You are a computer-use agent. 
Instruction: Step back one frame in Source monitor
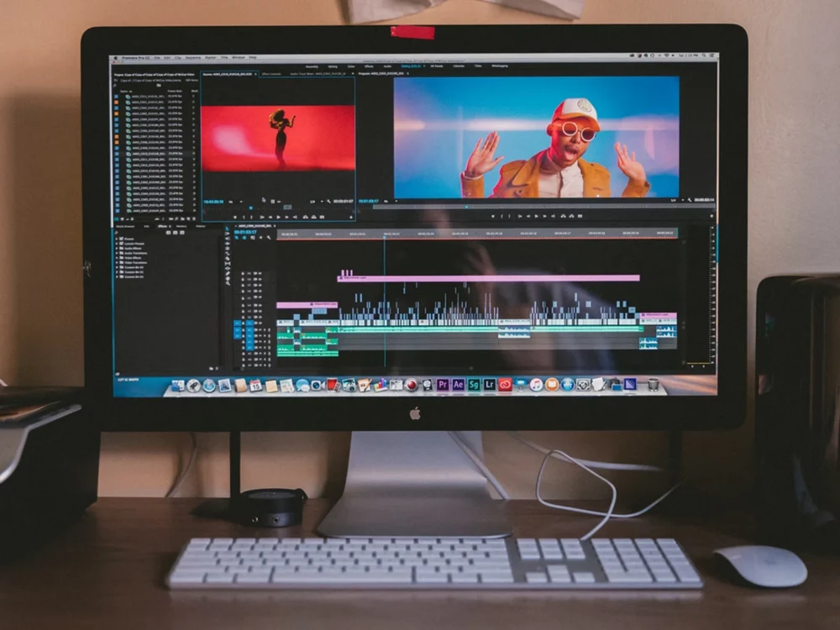[270, 217]
